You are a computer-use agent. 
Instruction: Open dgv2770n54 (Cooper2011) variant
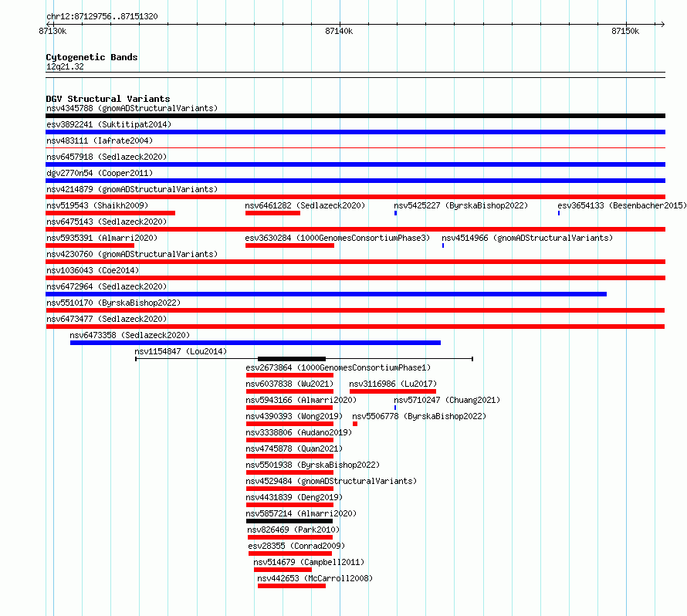tap(100, 173)
